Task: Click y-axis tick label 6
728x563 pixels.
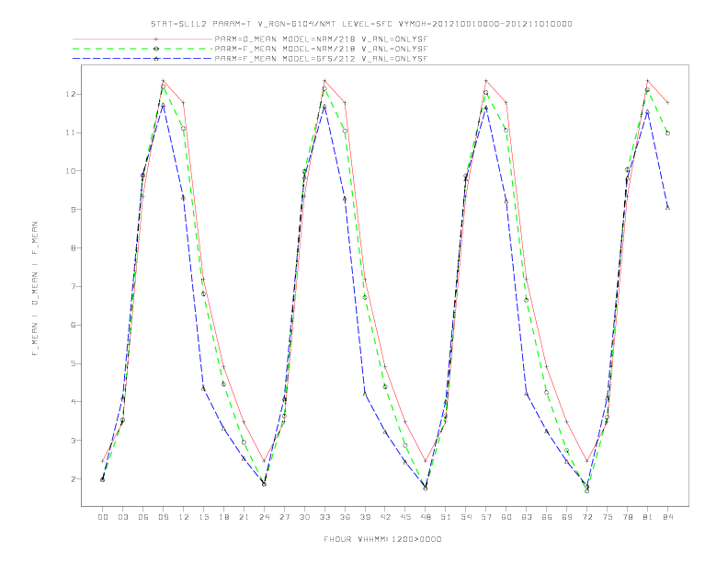Action: [x=73, y=325]
